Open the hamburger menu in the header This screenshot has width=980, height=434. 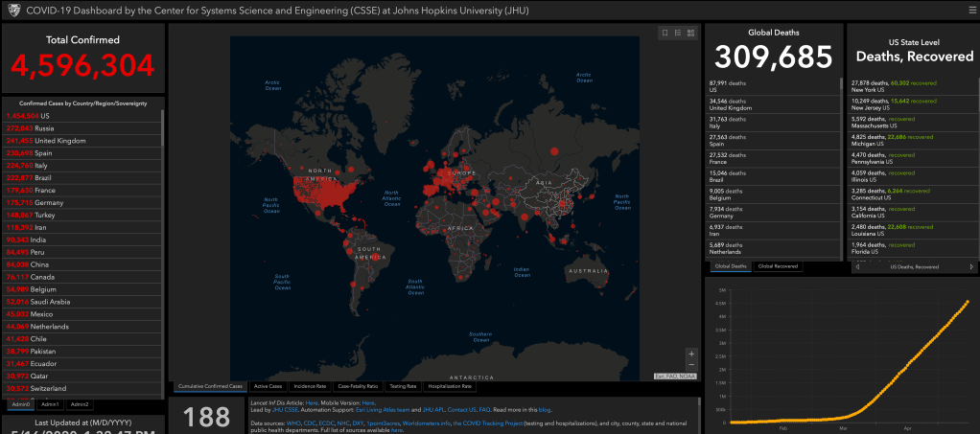970,10
